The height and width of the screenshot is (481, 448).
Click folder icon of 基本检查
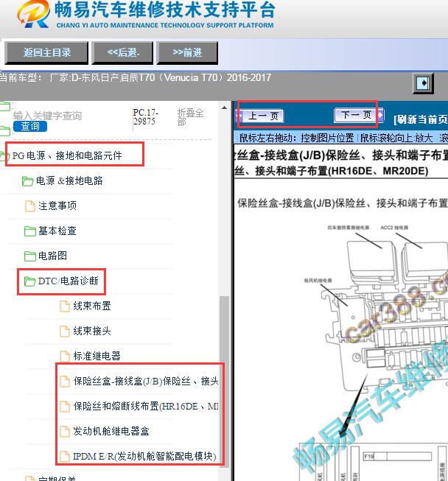(x=29, y=231)
